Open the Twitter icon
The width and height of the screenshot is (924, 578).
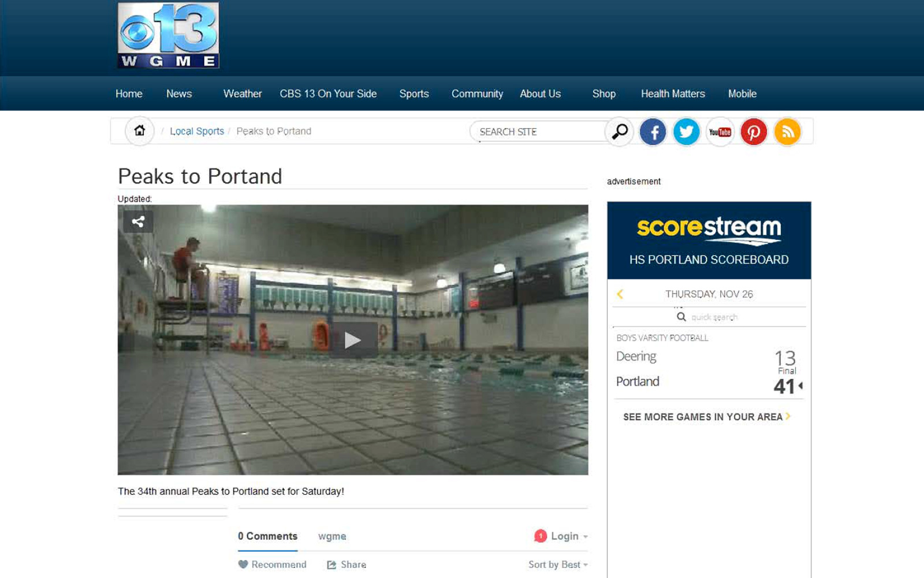click(686, 132)
